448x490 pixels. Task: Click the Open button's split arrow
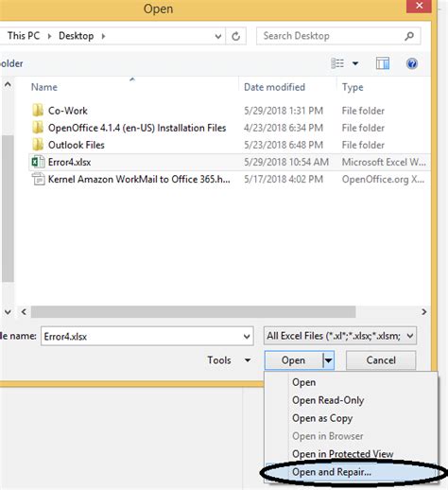(329, 360)
